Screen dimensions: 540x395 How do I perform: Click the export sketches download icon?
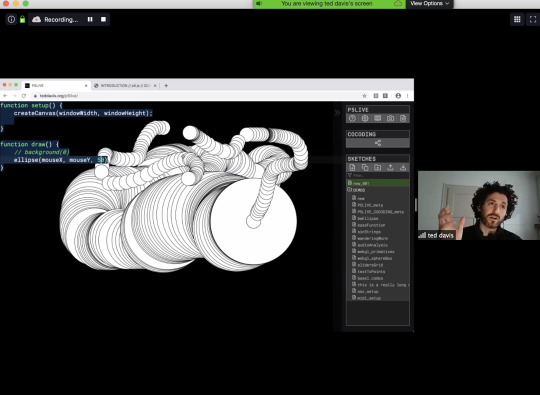(x=403, y=167)
